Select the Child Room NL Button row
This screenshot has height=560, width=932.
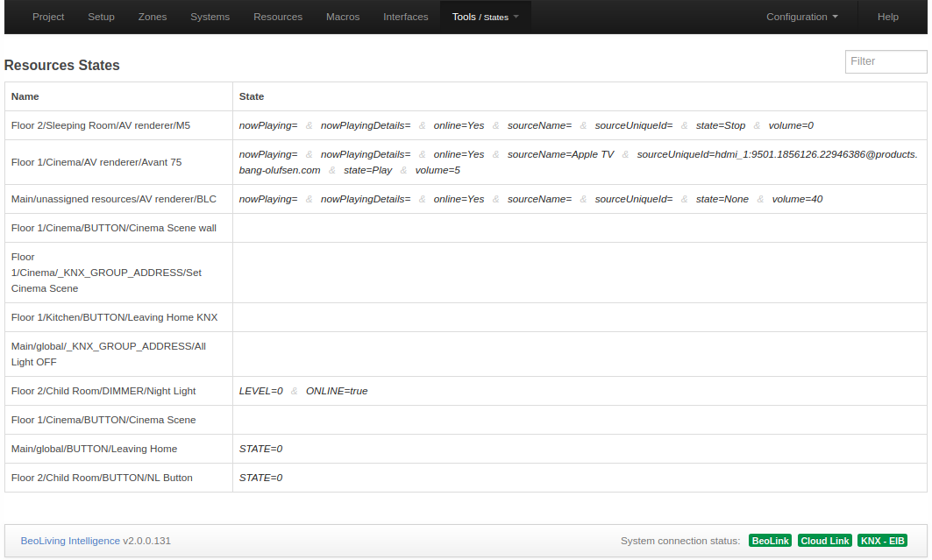point(466,478)
